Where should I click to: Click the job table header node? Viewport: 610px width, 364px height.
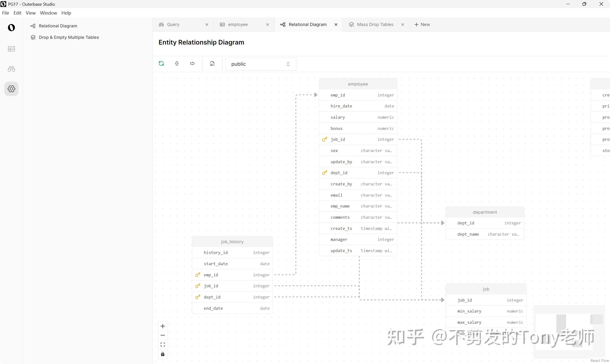[x=486, y=289]
